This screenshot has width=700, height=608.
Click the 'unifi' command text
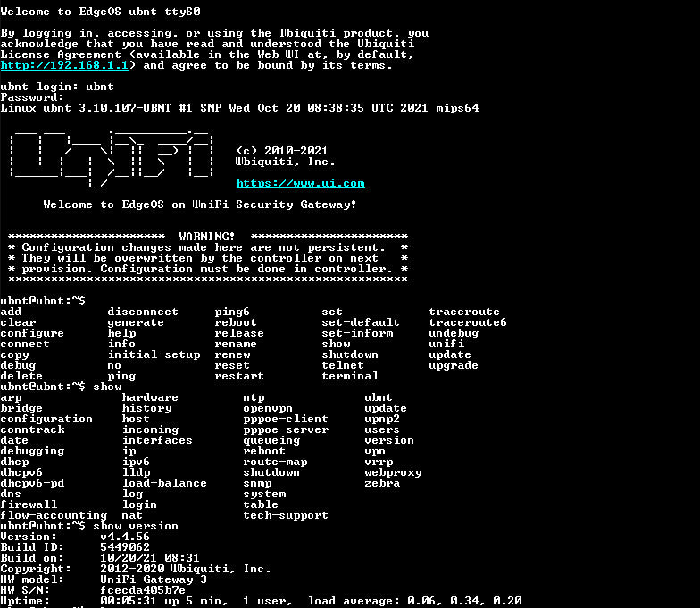click(446, 344)
